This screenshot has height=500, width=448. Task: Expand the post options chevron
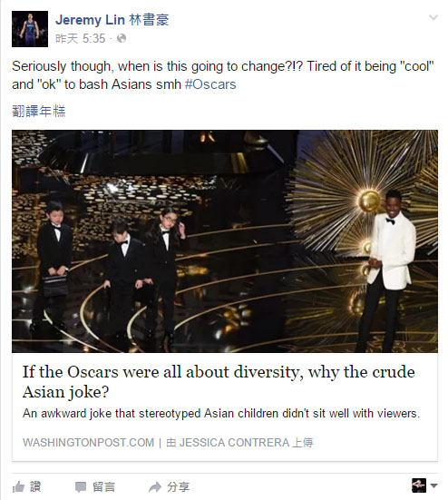pos(433,17)
